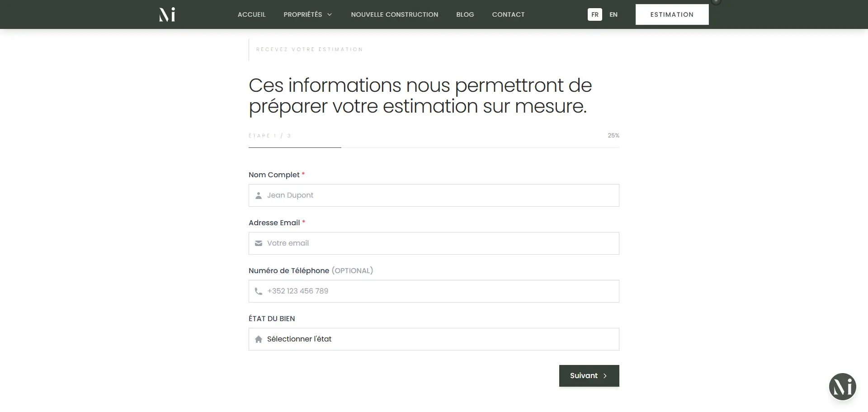Open the round Mi chat widget
The width and height of the screenshot is (868, 412).
[x=842, y=387]
